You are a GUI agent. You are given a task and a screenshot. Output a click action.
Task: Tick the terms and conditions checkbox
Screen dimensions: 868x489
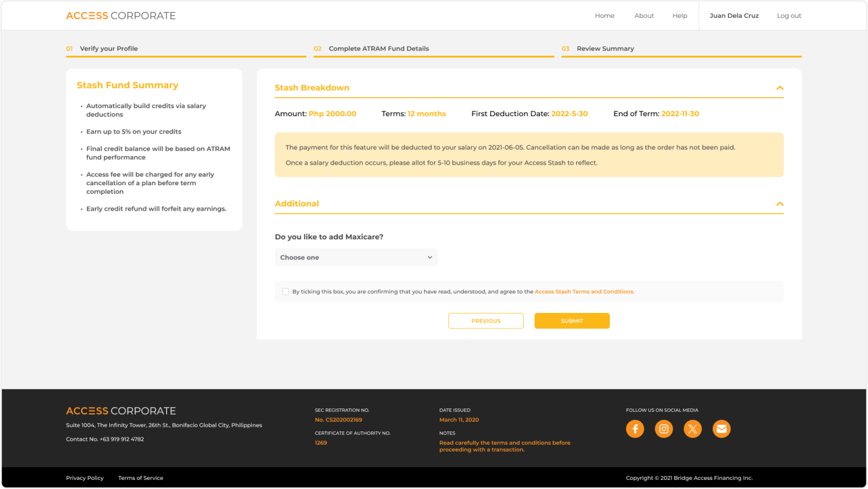[285, 292]
